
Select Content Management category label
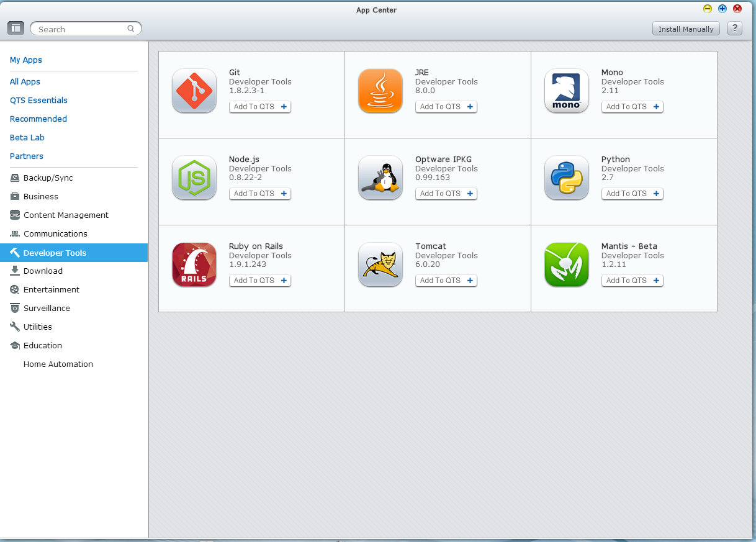pos(66,215)
